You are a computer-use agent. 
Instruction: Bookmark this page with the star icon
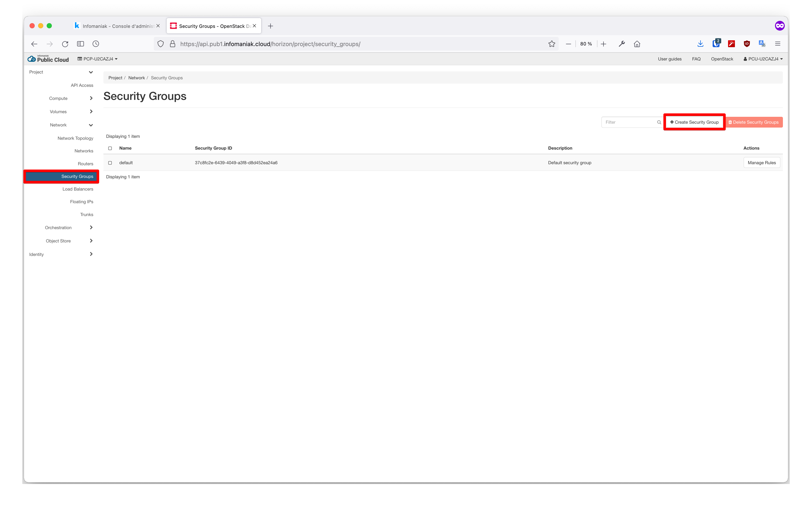coord(552,44)
